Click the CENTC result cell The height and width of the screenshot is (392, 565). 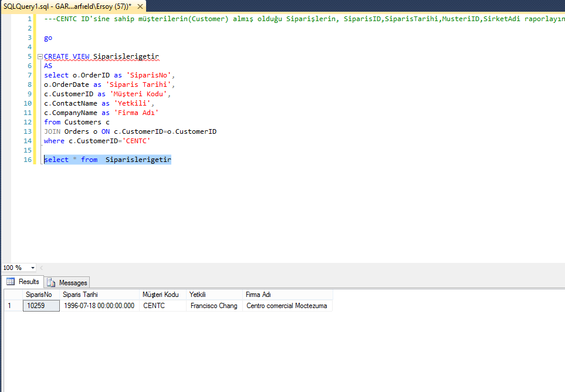pyautogui.click(x=163, y=306)
